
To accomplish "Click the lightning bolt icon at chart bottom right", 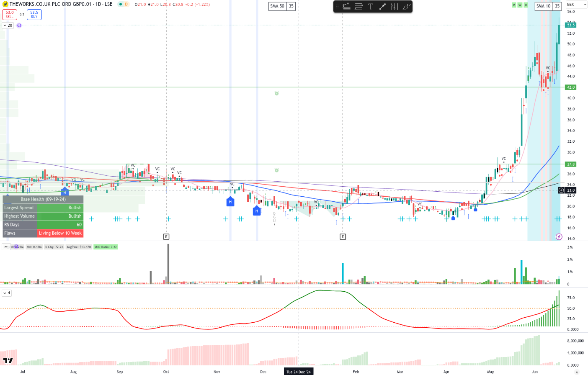I will (559, 237).
